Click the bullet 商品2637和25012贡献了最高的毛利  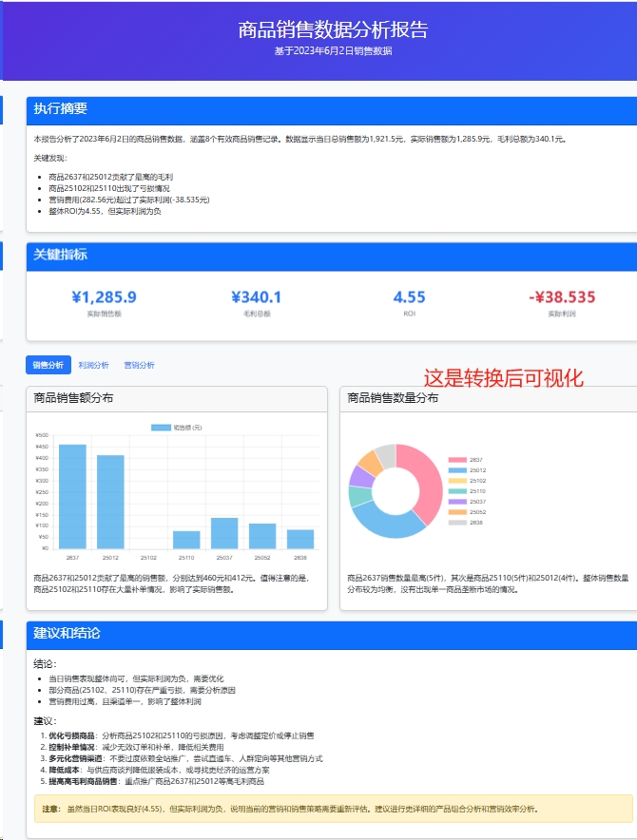coord(111,177)
